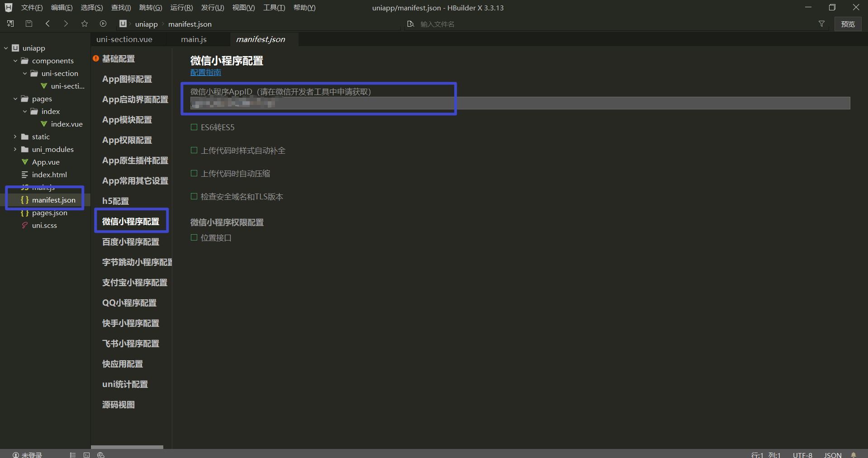Open uni统计配置 section
The height and width of the screenshot is (458, 868).
click(x=125, y=384)
